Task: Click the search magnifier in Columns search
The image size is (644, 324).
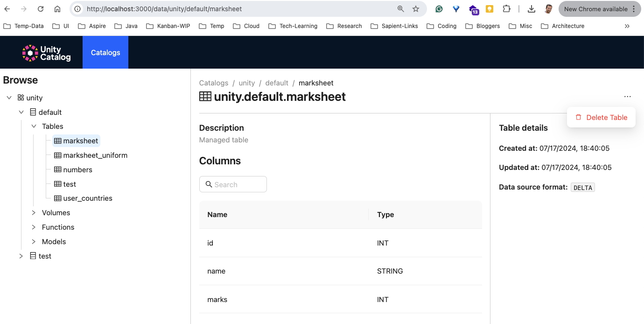Action: 209,184
